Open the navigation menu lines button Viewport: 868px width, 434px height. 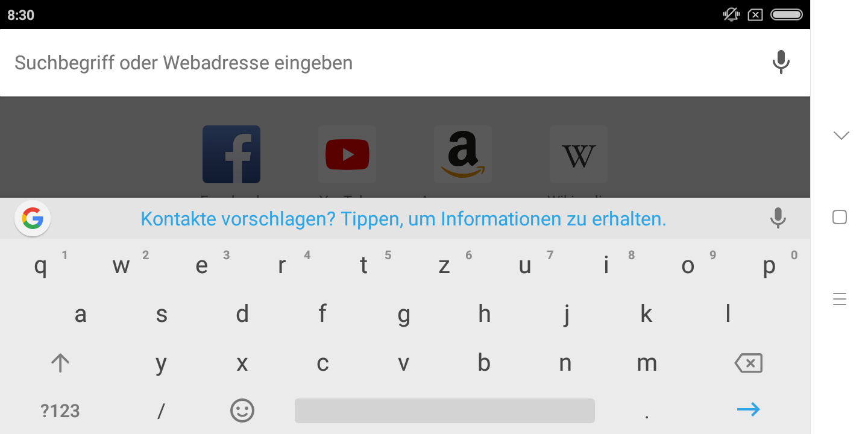(840, 298)
